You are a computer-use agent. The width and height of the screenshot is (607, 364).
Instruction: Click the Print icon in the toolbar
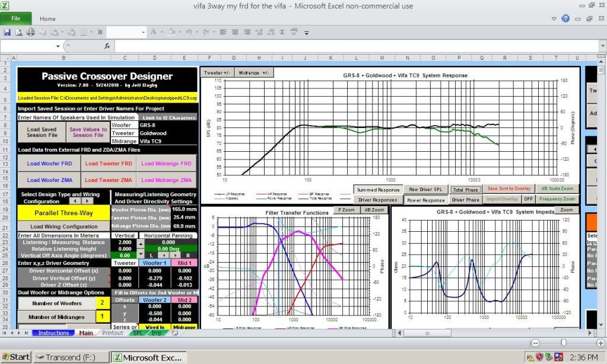(x=31, y=32)
